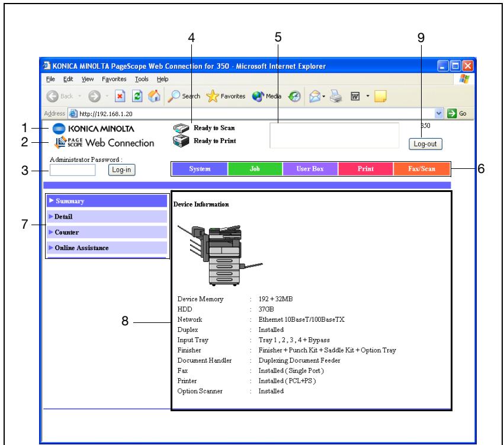Expand the Edit button dropdown arrow
The image size is (504, 445).
pyautogui.click(x=368, y=96)
